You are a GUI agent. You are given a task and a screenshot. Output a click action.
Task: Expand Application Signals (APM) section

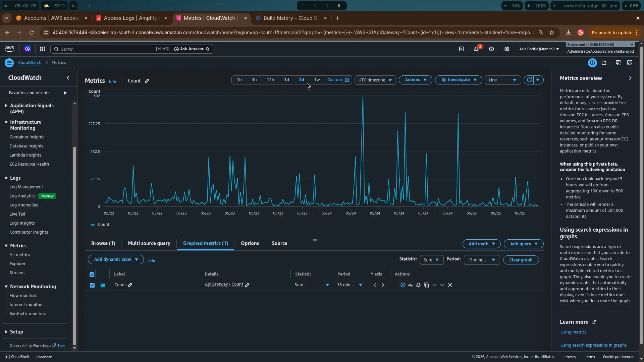click(6, 106)
